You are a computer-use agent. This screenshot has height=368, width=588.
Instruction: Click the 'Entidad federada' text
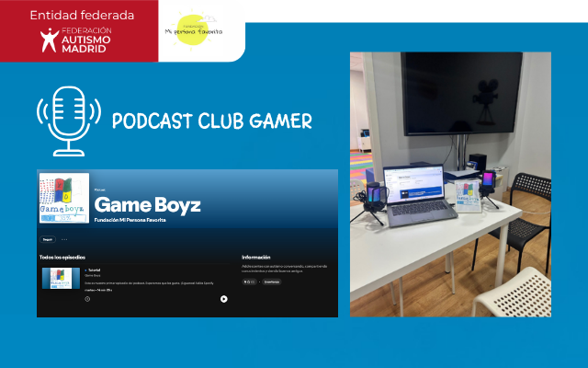(x=82, y=15)
